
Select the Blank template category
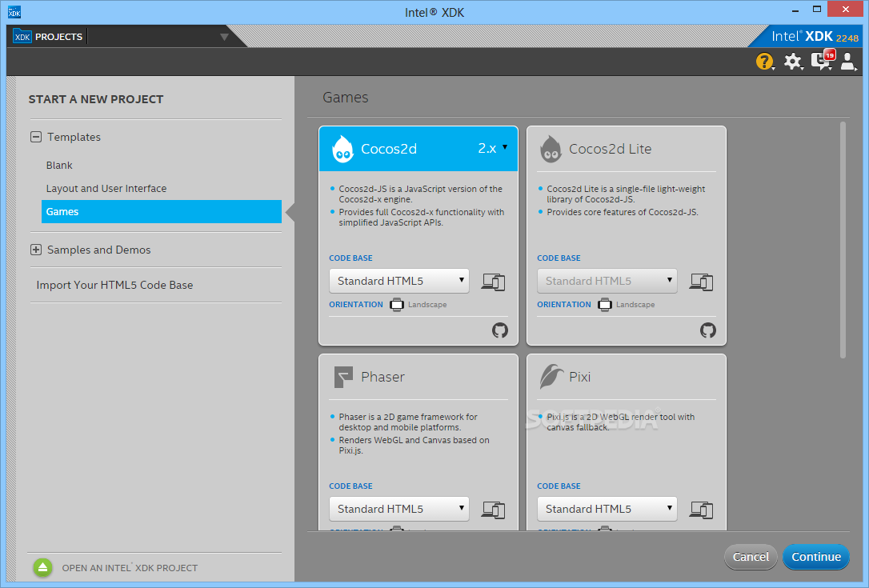point(59,165)
